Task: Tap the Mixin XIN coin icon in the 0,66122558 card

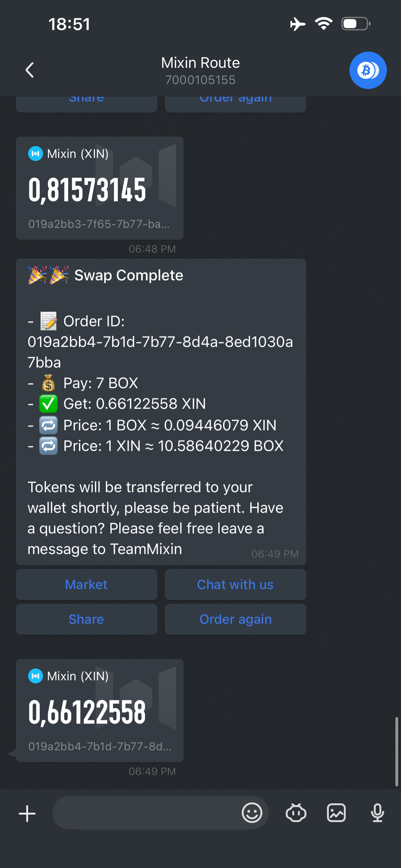Action: pyautogui.click(x=35, y=676)
